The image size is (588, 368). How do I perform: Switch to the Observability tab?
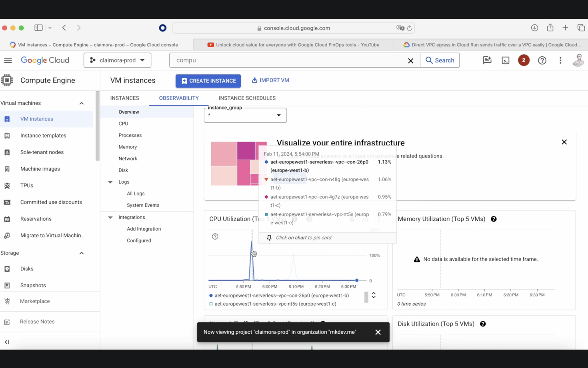coord(179,98)
